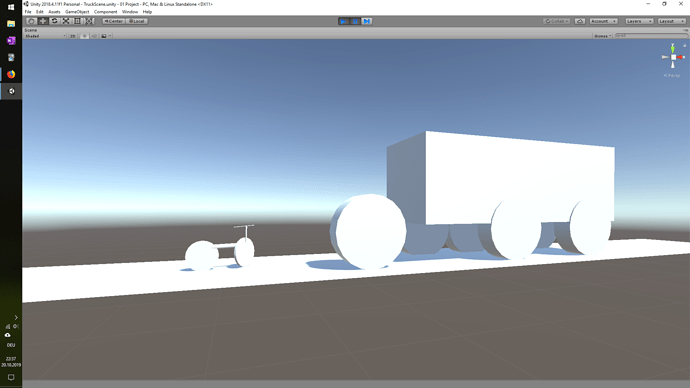Open the Edit menu
Image resolution: width=690 pixels, height=388 pixels.
pyautogui.click(x=40, y=12)
